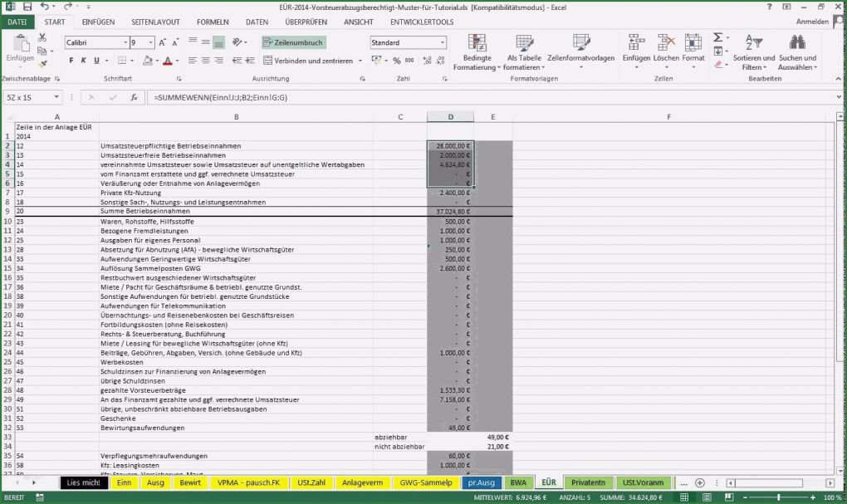Open the font size dropdown
Image resolution: width=847 pixels, height=504 pixels.
[151, 42]
